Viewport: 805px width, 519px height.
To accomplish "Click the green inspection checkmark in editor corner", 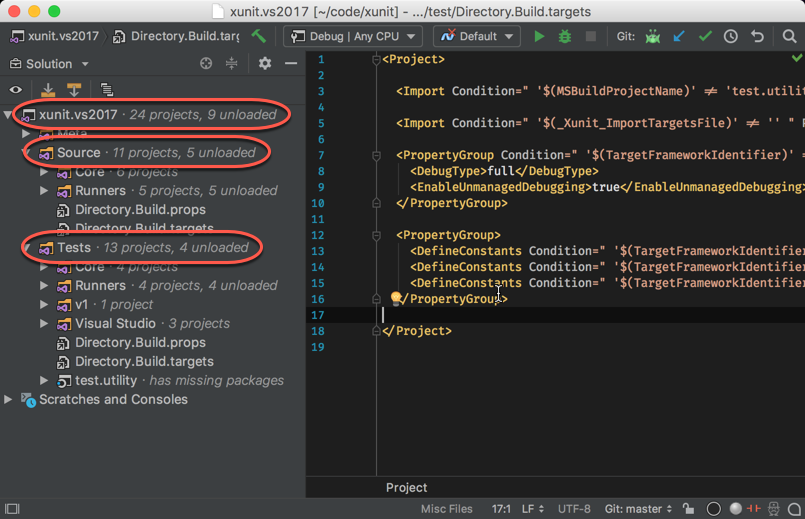I will (x=796, y=58).
